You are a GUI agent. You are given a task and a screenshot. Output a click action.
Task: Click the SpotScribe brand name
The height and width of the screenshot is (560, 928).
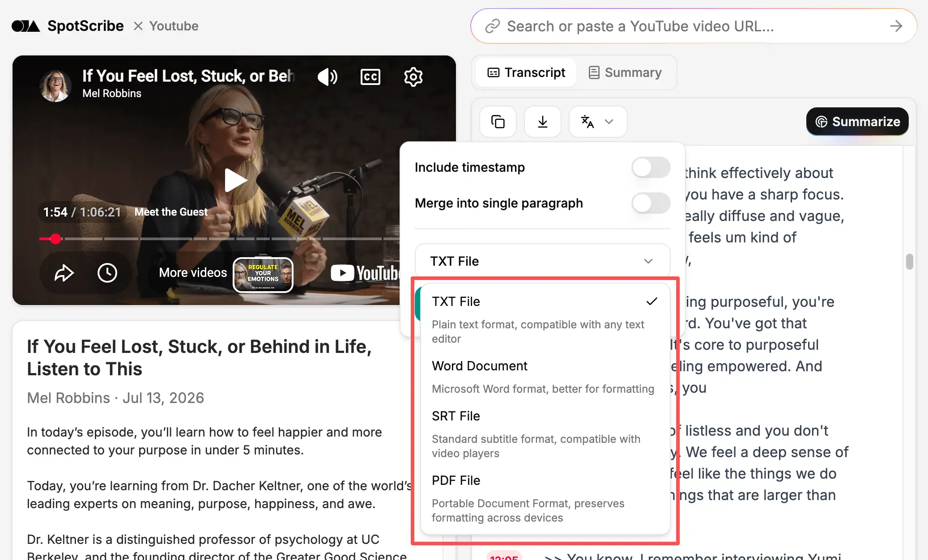click(x=85, y=26)
